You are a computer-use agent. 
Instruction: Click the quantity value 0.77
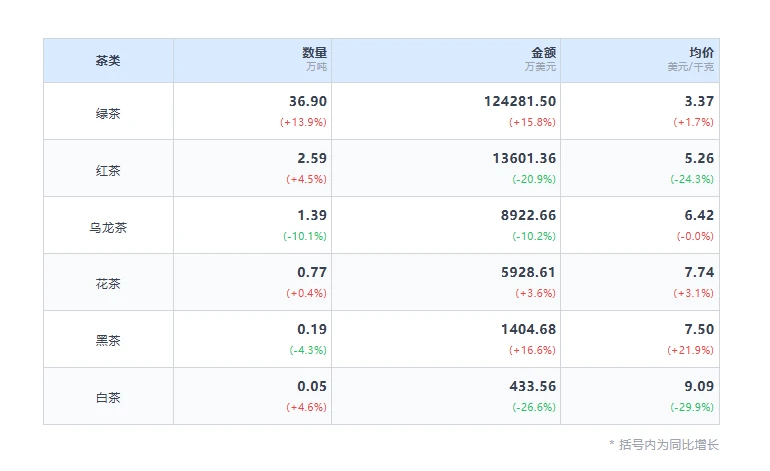(x=312, y=272)
